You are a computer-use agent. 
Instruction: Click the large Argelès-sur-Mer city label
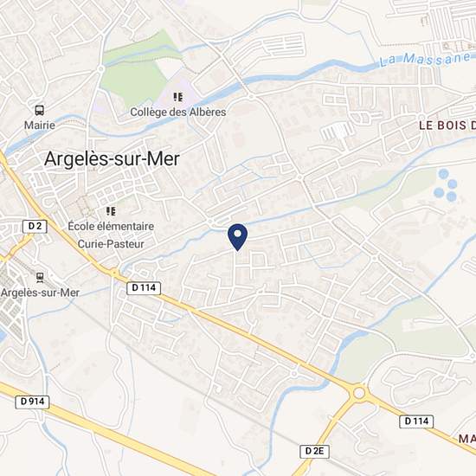tap(112, 158)
